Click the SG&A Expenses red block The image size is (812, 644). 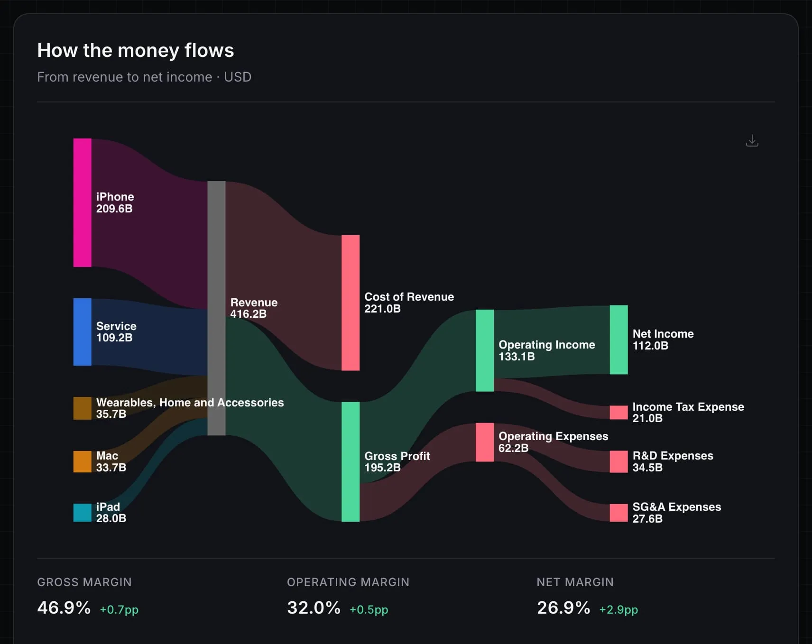pos(618,513)
